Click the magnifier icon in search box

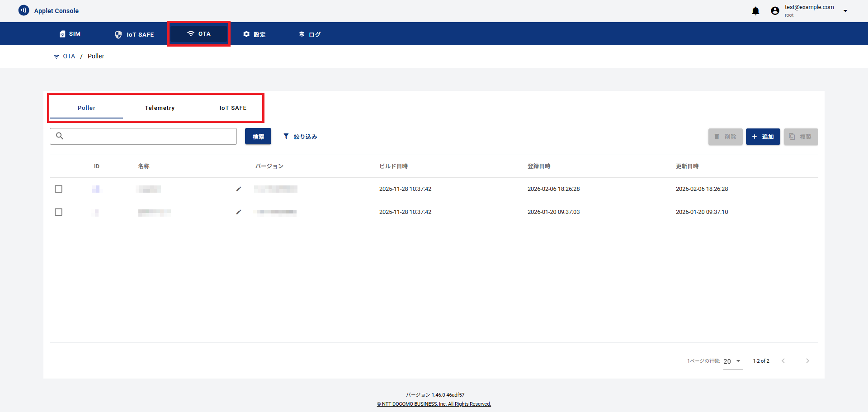(60, 136)
